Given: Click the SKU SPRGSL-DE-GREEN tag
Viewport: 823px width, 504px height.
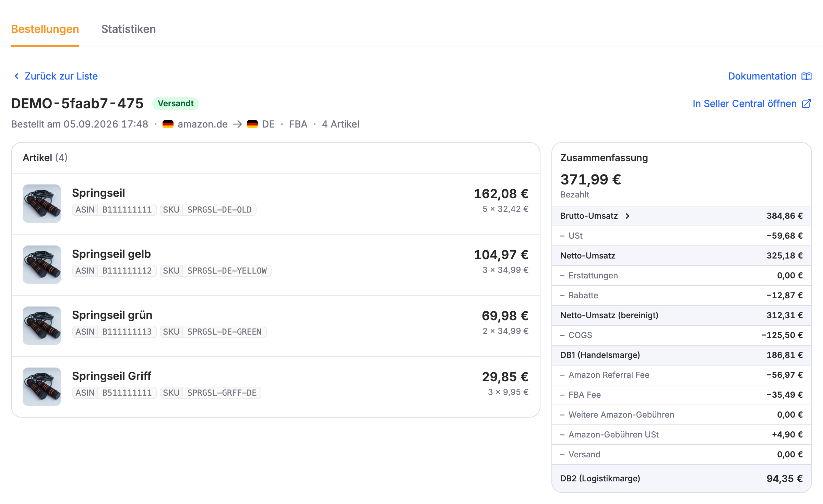Looking at the screenshot, I should coord(213,332).
